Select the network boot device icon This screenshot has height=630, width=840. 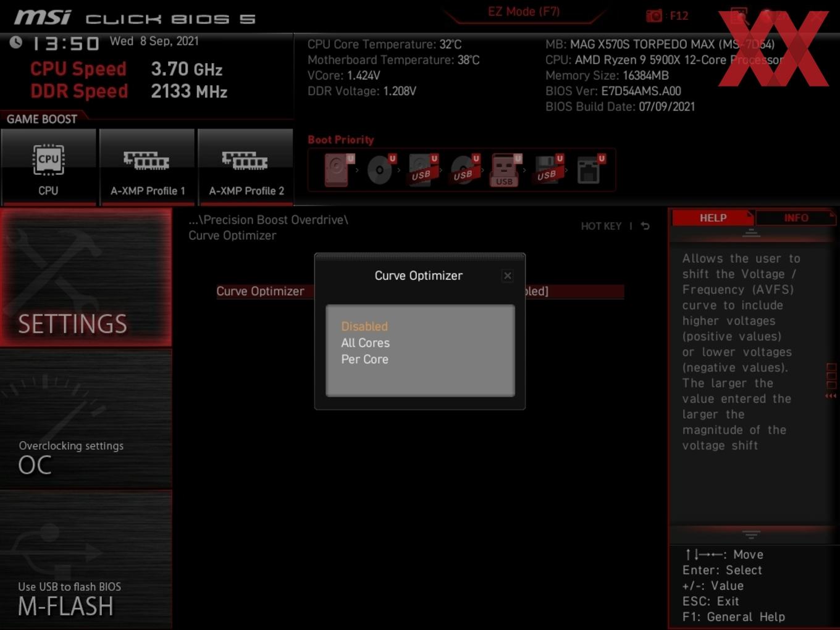(x=590, y=170)
